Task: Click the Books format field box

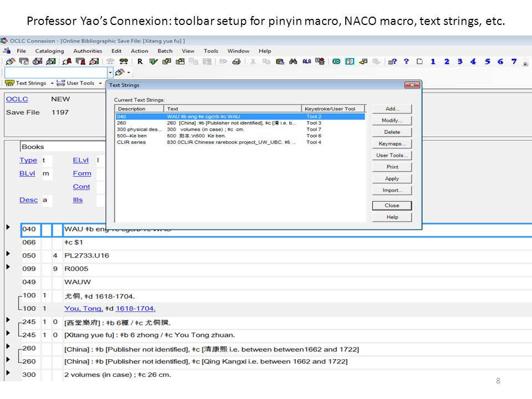Action: (x=63, y=146)
